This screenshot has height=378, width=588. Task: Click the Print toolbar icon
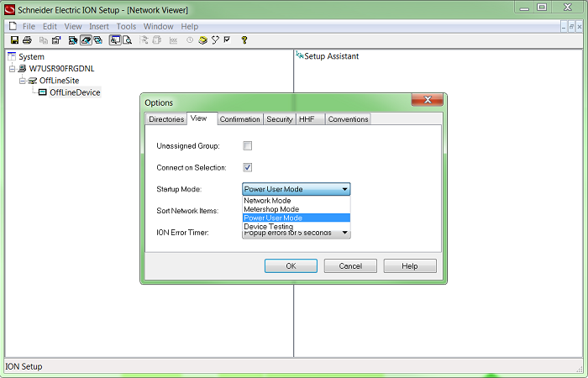tap(27, 40)
